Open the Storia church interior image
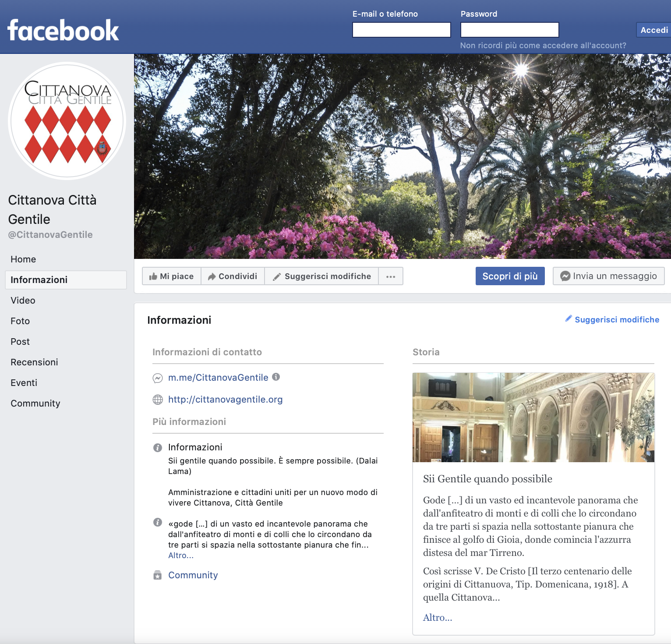Image resolution: width=671 pixels, height=644 pixels. tap(533, 418)
